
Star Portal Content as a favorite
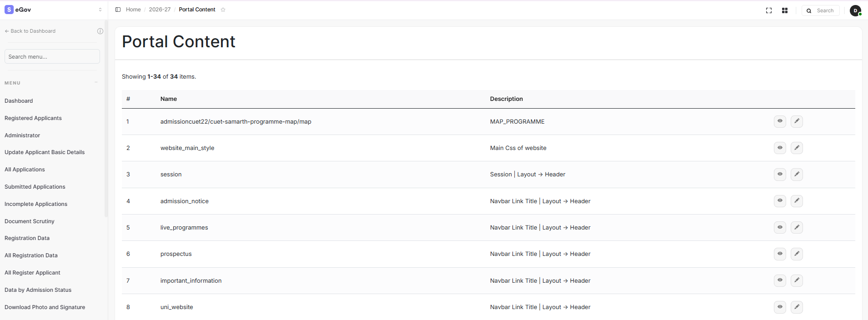point(223,10)
